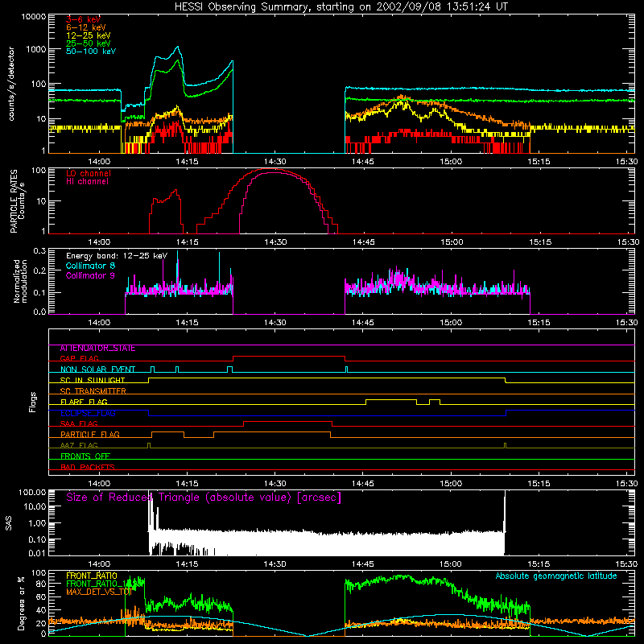Viewport: 644px width, 644px height.
Task: Select the LO channel legend label
Action: click(89, 173)
